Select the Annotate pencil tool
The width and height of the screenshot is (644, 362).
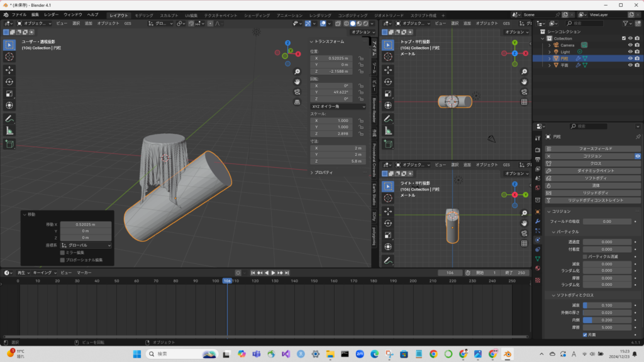click(x=9, y=118)
